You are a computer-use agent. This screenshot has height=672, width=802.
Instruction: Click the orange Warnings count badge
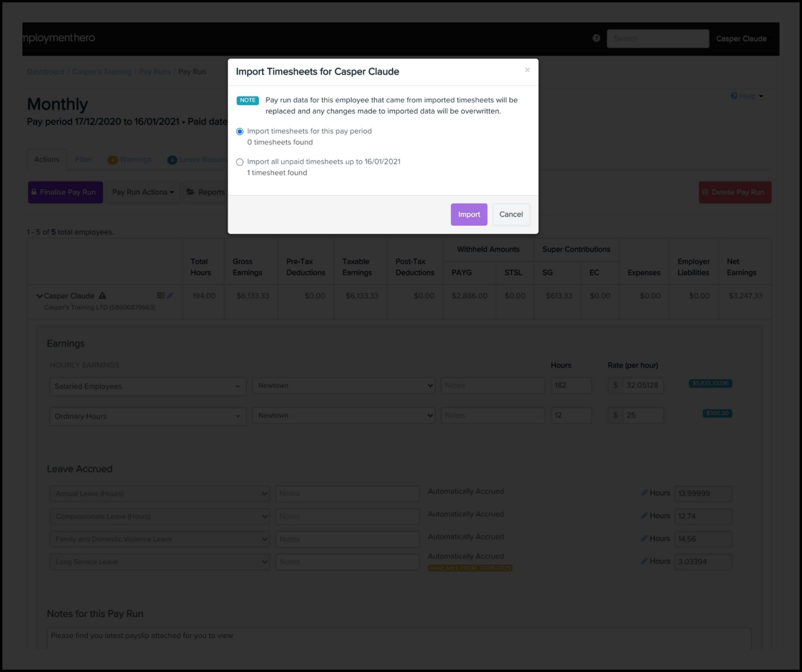(x=112, y=160)
